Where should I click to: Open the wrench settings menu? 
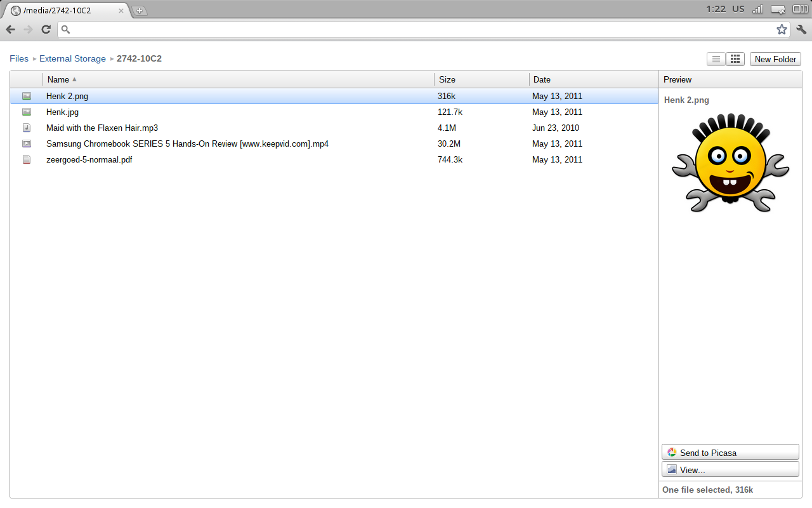(x=801, y=29)
